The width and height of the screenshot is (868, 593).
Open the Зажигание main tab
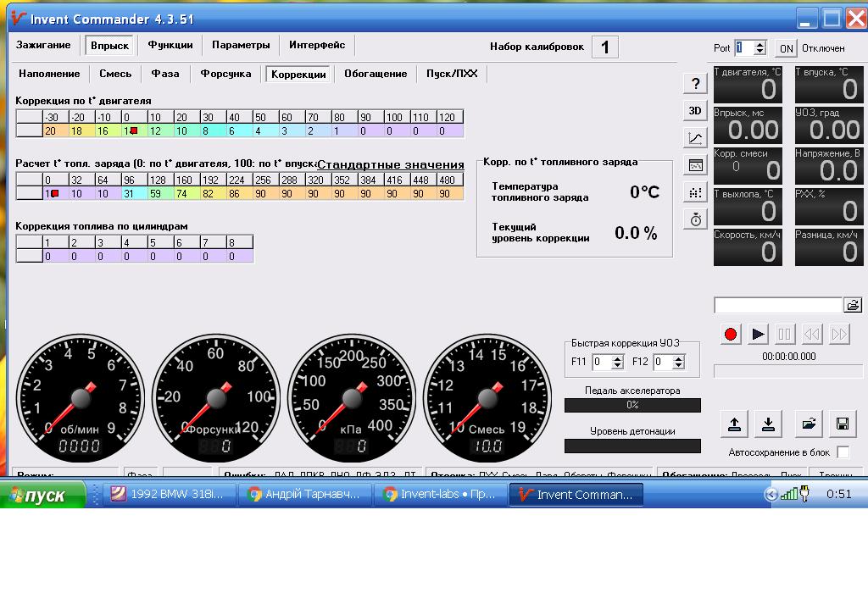point(43,45)
